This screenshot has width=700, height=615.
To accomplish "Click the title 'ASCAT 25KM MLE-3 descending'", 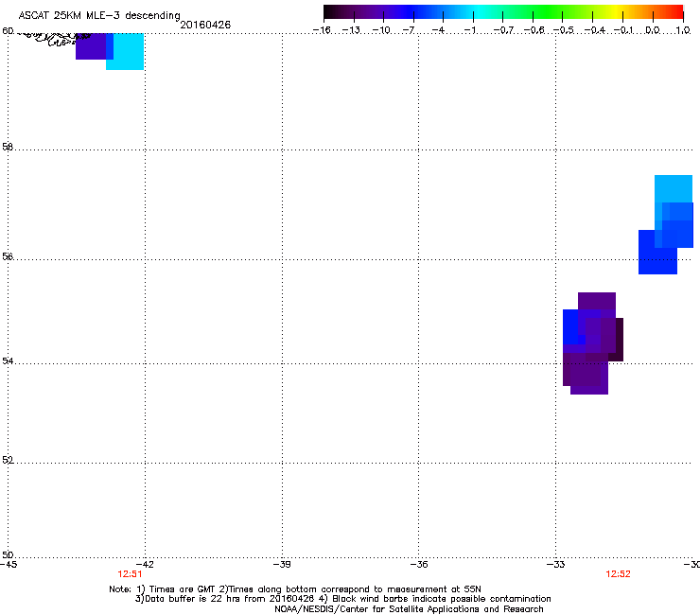I will (99, 16).
